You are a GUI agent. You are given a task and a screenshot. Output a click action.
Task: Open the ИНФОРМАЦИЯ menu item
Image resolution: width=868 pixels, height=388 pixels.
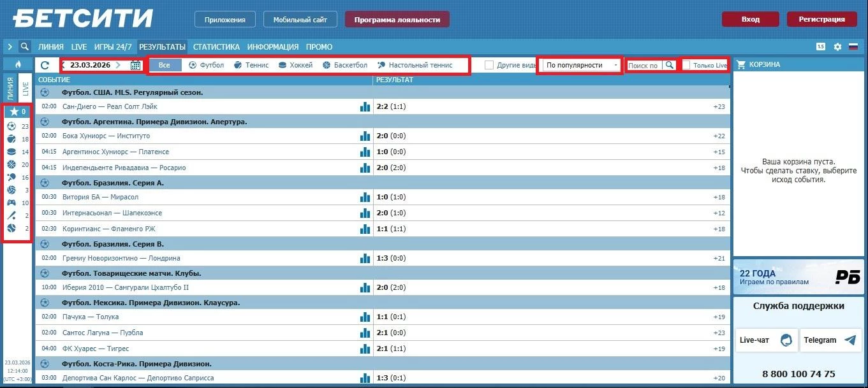tap(273, 47)
